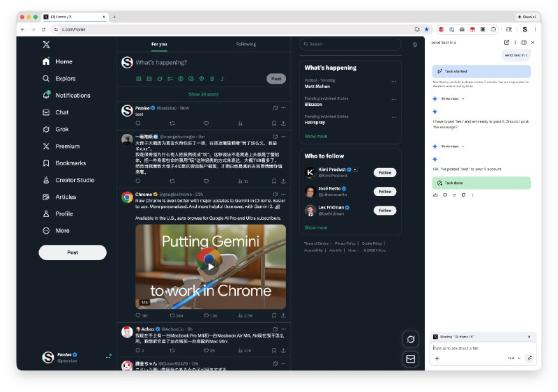Click the large Post button in sidebar
The height and width of the screenshot is (392, 558).
tap(73, 252)
